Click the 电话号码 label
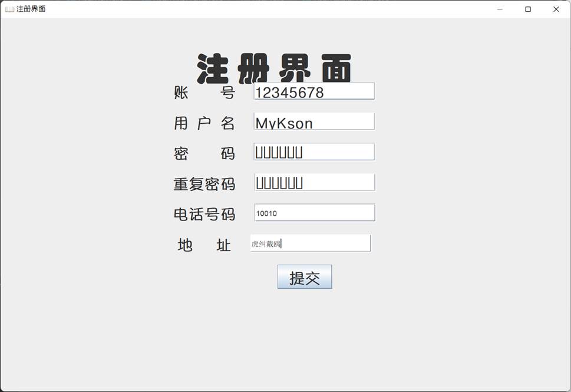The image size is (571, 392). [x=204, y=214]
